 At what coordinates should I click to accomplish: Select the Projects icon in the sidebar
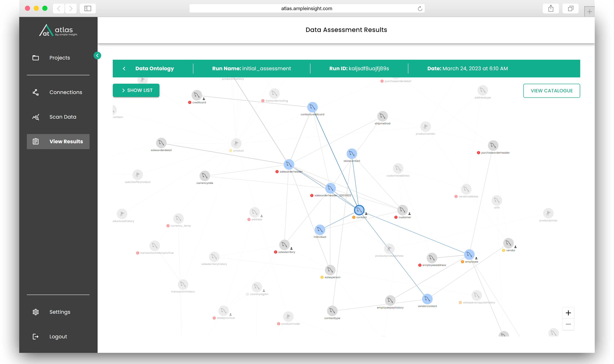click(36, 58)
